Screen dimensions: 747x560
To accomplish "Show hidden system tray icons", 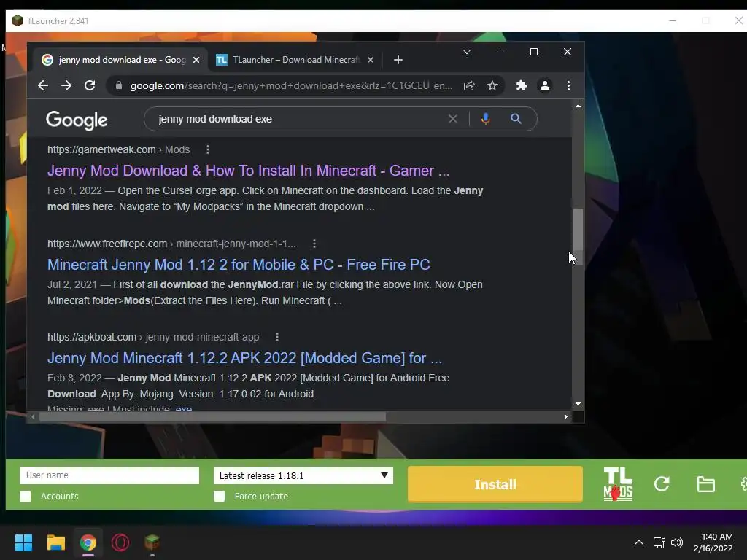I will (x=639, y=542).
